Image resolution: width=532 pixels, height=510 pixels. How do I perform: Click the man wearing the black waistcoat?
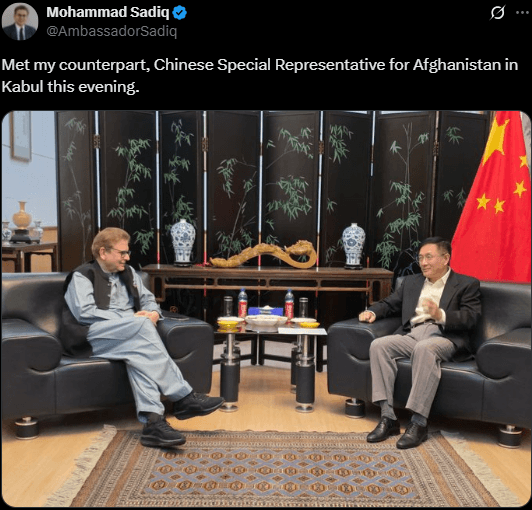[136, 336]
